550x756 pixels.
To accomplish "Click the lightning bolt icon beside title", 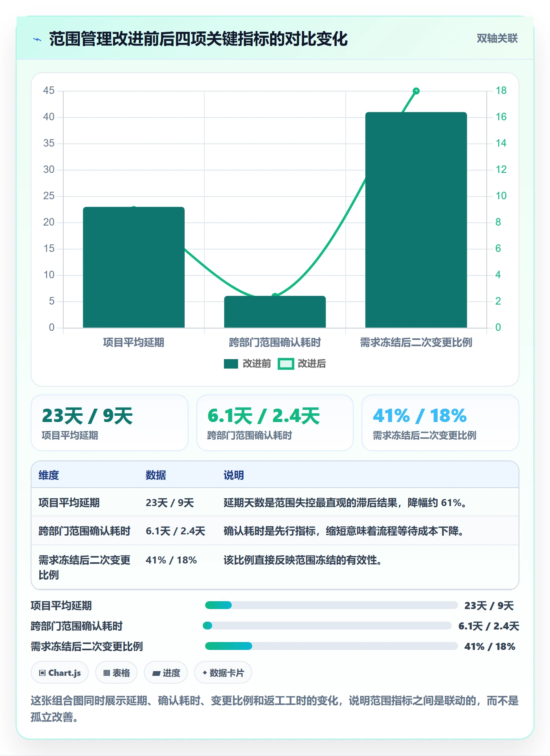I will click(x=37, y=39).
